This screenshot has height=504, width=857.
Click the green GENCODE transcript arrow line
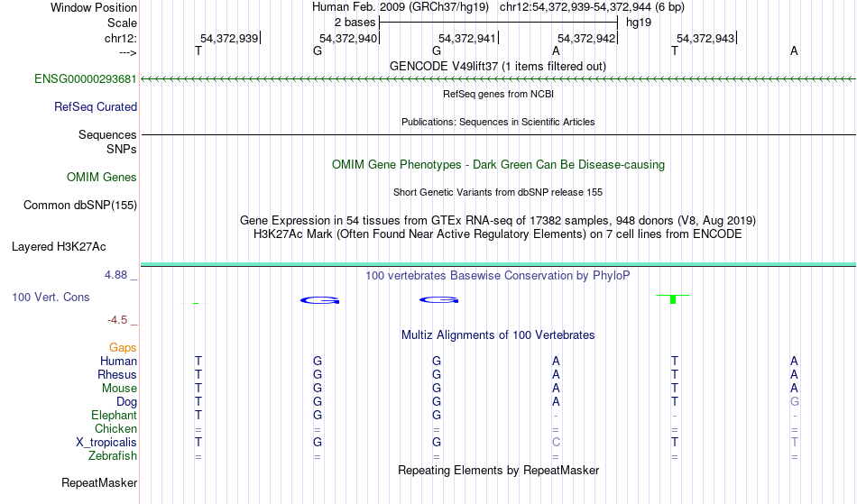pyautogui.click(x=498, y=79)
